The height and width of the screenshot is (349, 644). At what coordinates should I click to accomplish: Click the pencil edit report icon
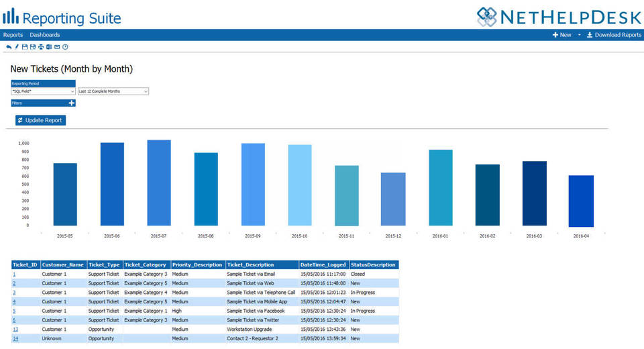(x=17, y=47)
